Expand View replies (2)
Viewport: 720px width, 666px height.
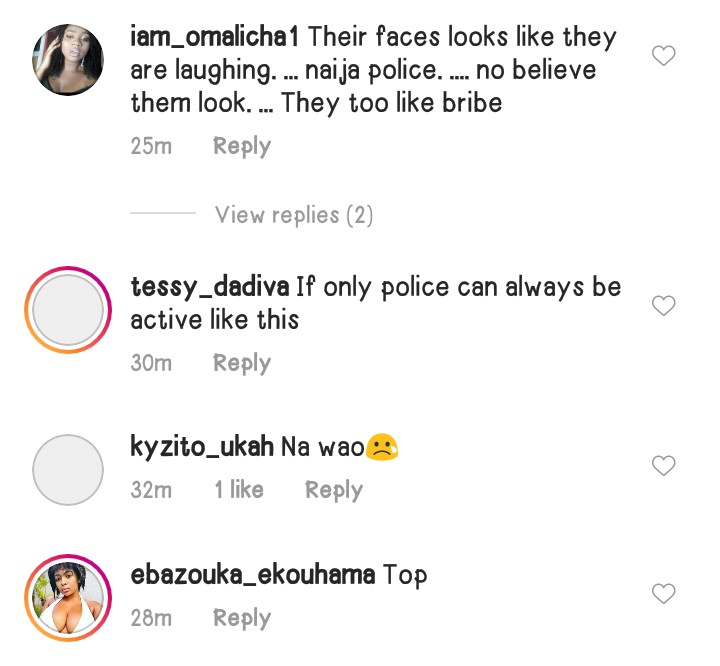pyautogui.click(x=293, y=214)
